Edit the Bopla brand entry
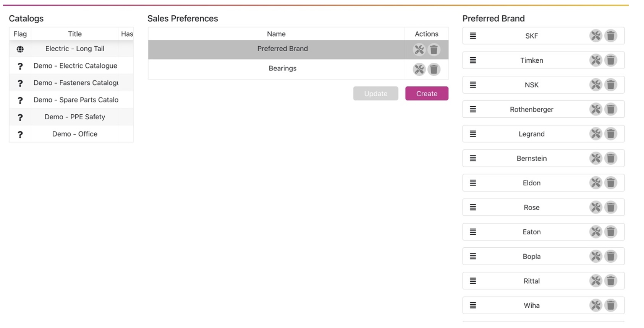644x328 pixels. tap(595, 256)
